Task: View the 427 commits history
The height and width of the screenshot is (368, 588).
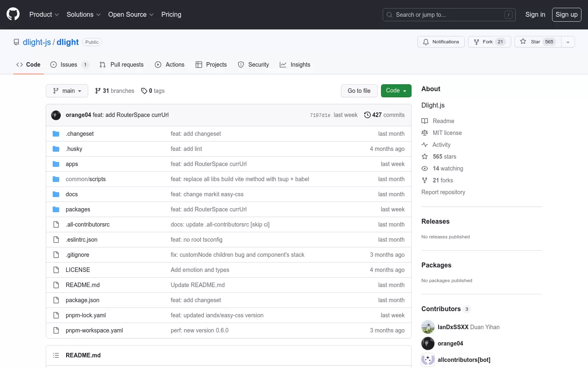Action: click(384, 115)
